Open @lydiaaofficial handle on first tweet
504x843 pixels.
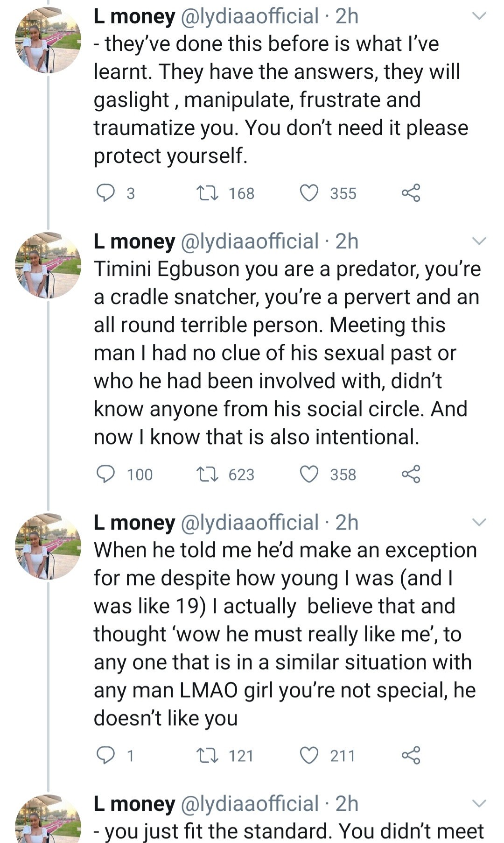(x=249, y=16)
